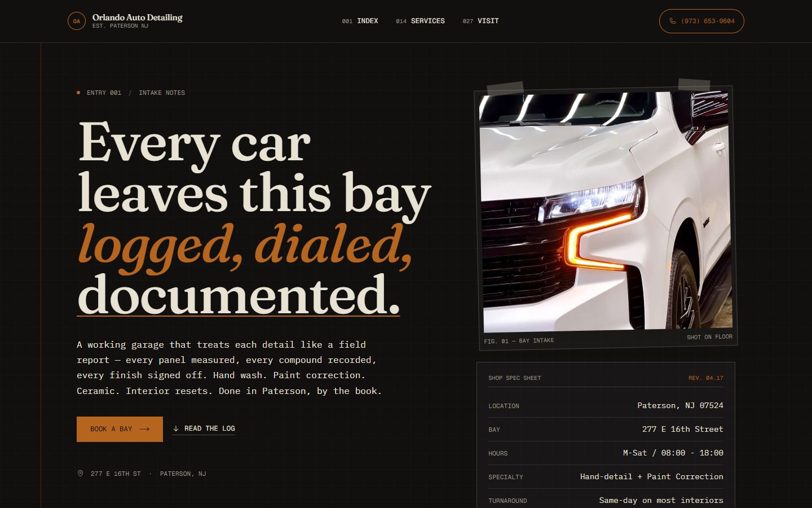Click the right arrow in Book A Bay
The width and height of the screenshot is (812, 508).
coord(144,429)
